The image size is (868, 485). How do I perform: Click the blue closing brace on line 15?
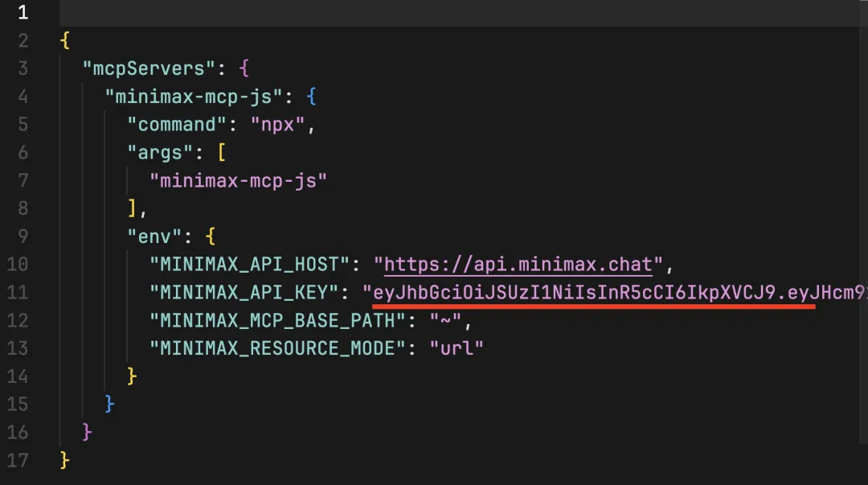109,404
